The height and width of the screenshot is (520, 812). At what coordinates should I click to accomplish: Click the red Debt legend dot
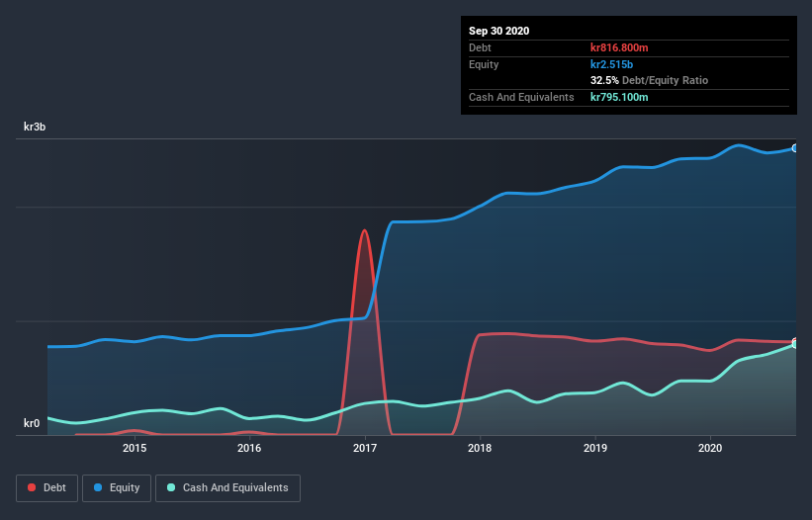(32, 487)
